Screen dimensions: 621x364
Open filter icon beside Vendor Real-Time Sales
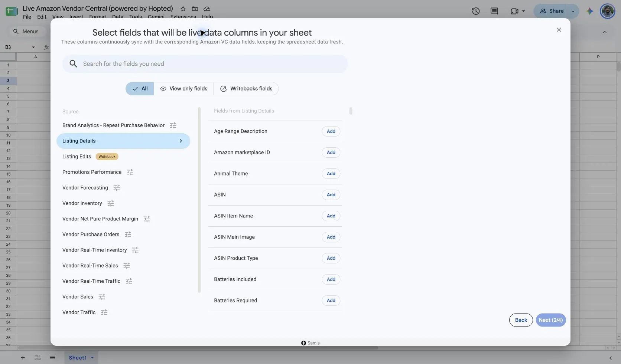(127, 266)
